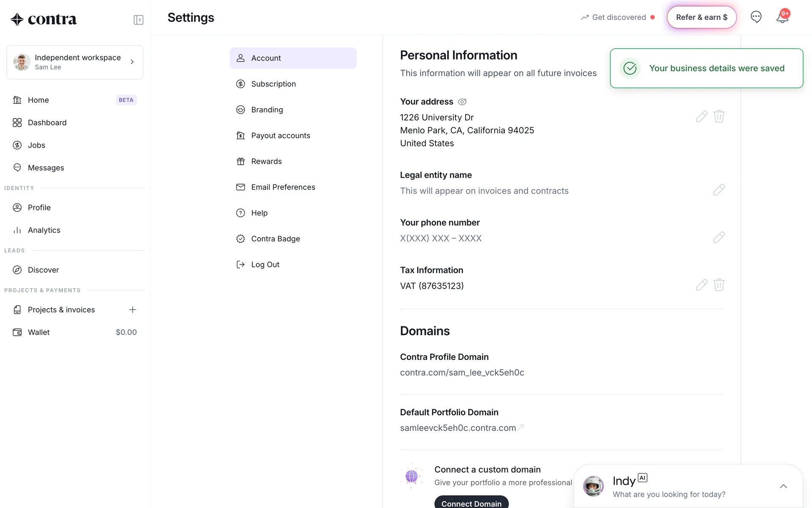Go to Payout accounts settings
Screen dimensions: 812x508
[280, 135]
